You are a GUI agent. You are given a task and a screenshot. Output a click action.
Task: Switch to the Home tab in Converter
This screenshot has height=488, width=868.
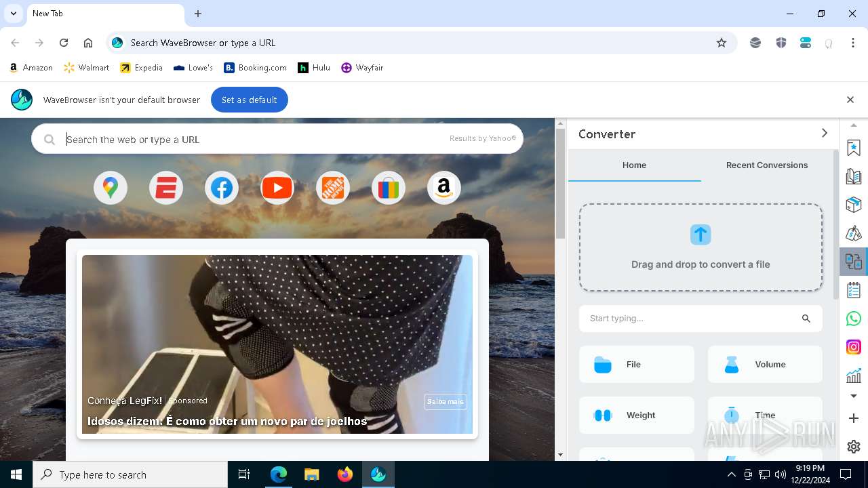(x=634, y=165)
